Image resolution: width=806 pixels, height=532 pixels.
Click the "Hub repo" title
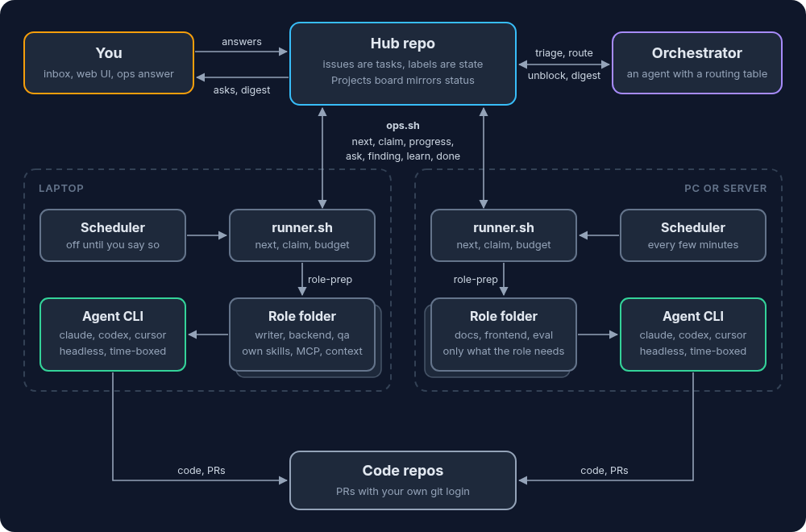point(403,44)
